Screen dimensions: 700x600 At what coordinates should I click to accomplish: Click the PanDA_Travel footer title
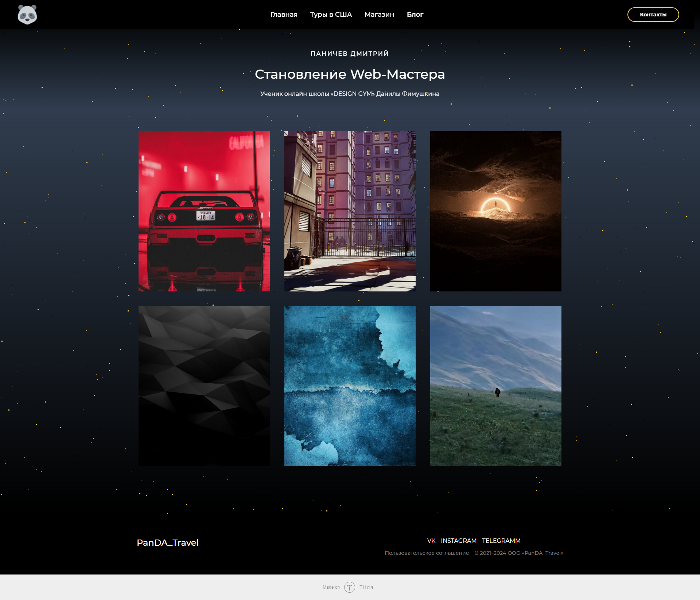168,543
